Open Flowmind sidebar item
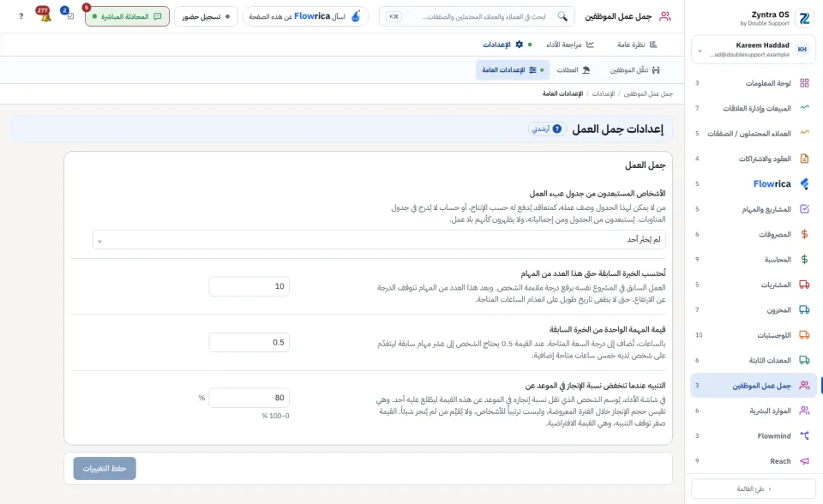823x504 pixels. pyautogui.click(x=754, y=435)
